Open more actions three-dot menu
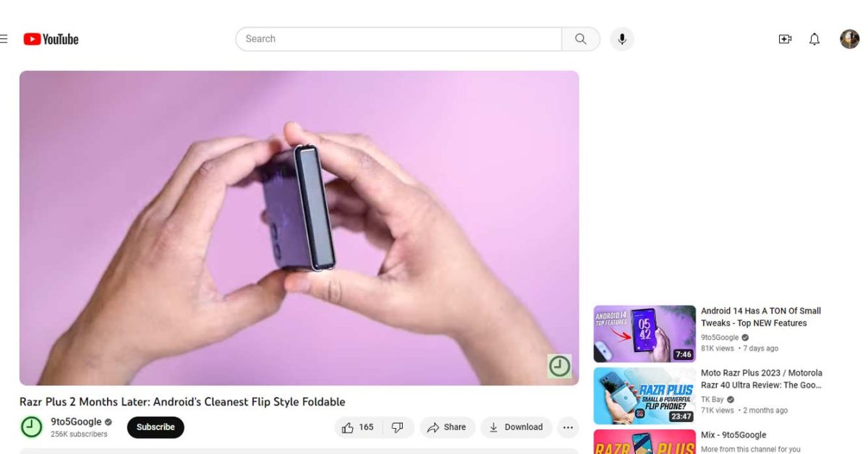 point(568,427)
